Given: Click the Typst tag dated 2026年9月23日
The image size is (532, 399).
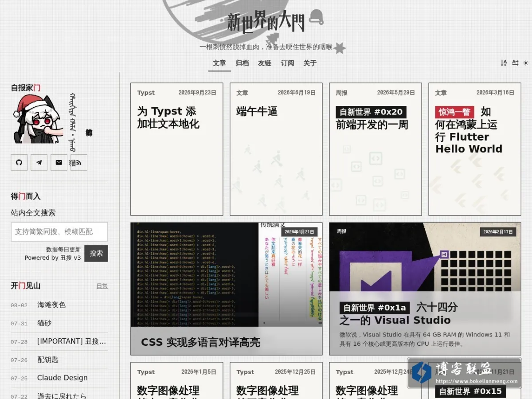Looking at the screenshot, I should pyautogui.click(x=146, y=93).
